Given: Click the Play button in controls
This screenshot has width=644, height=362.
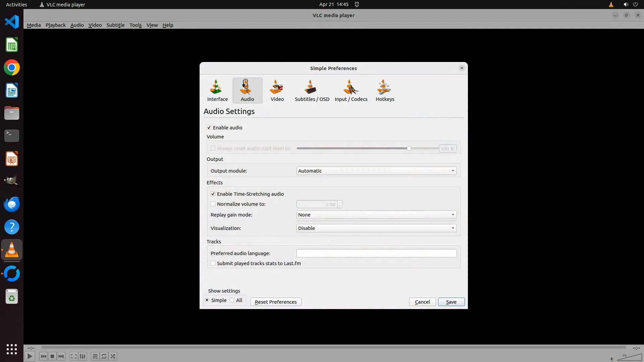Looking at the screenshot, I should 30,356.
